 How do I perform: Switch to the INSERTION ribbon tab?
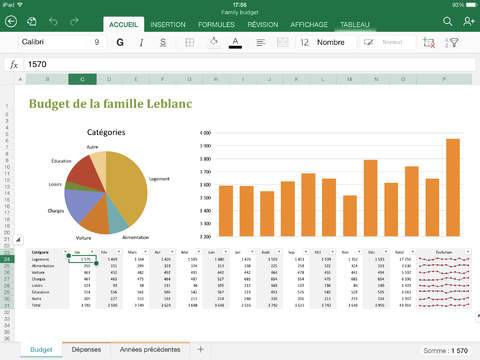point(168,25)
